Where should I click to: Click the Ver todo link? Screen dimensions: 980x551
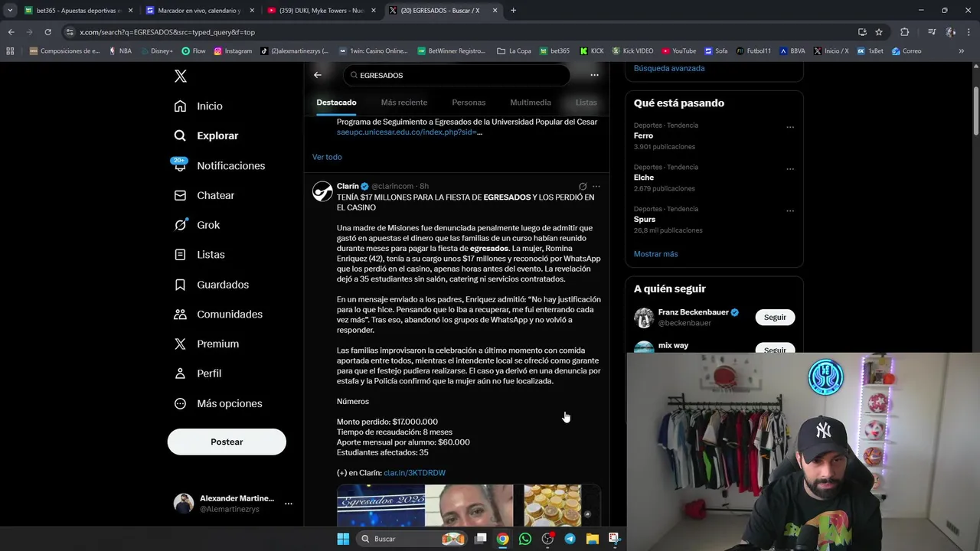point(327,157)
